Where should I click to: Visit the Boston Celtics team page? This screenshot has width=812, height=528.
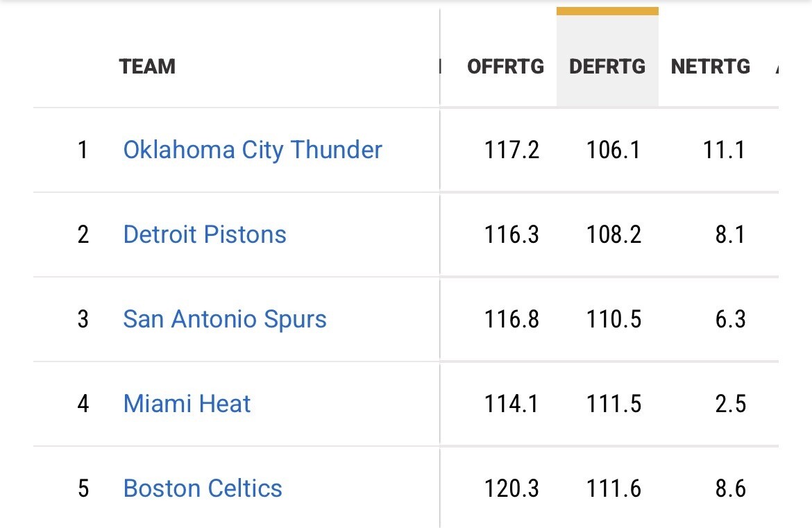(x=203, y=488)
